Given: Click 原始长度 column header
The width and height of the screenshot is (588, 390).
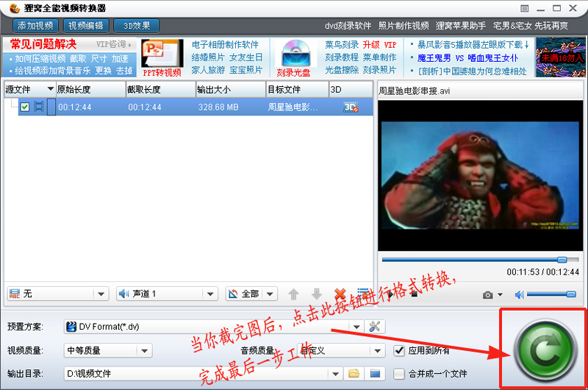Looking at the screenshot, I should pyautogui.click(x=90, y=89).
